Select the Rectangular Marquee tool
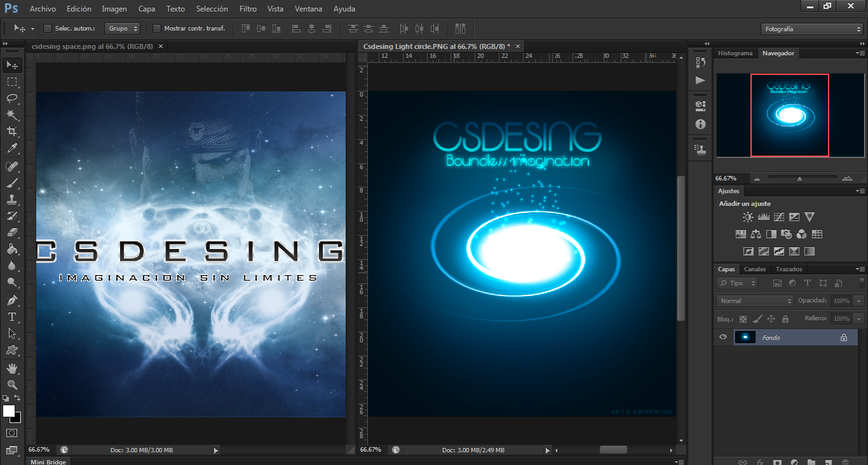868x465 pixels. click(12, 82)
